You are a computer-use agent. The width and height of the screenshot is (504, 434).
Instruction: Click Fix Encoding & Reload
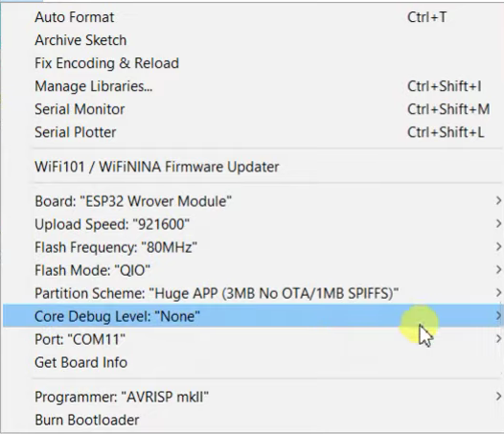[x=253, y=63]
